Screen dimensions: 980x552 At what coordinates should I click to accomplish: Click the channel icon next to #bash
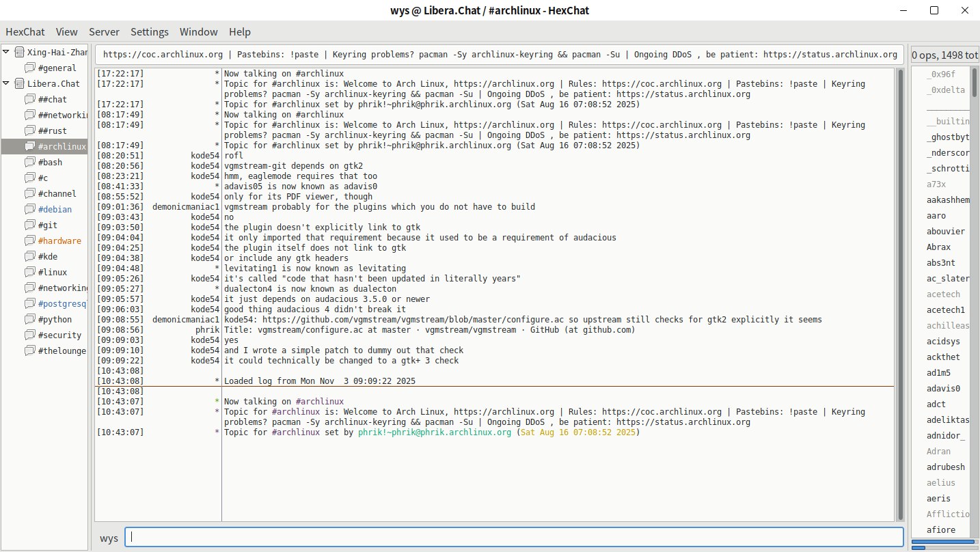point(29,162)
